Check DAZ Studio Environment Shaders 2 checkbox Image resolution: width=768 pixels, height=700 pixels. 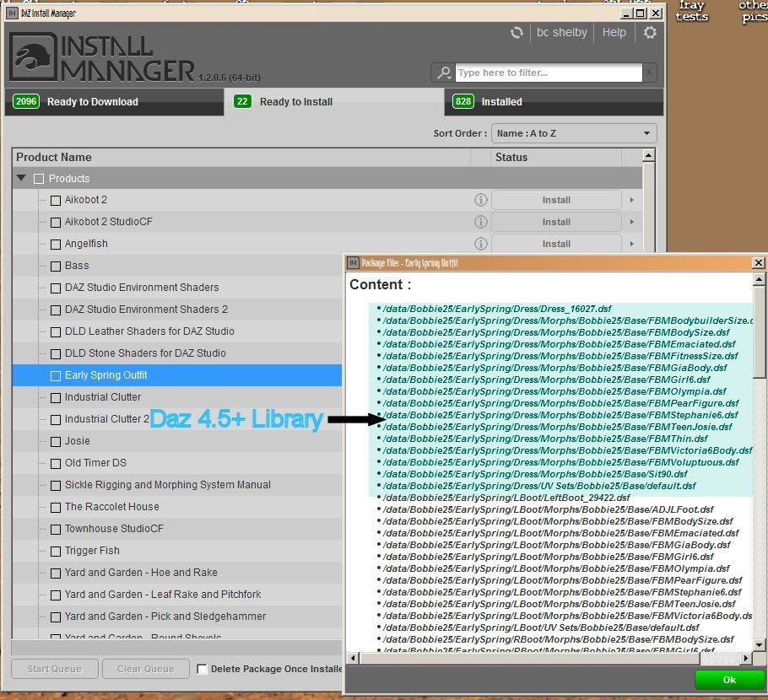(56, 310)
